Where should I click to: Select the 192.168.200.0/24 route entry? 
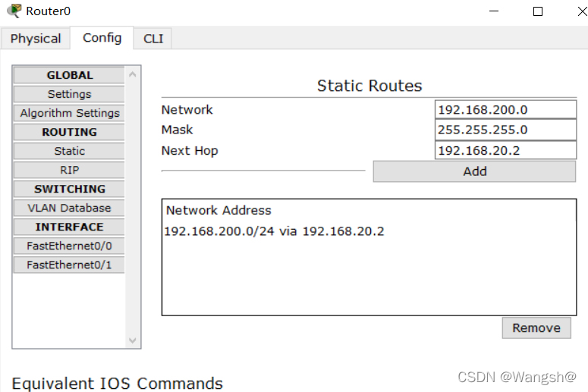274,231
